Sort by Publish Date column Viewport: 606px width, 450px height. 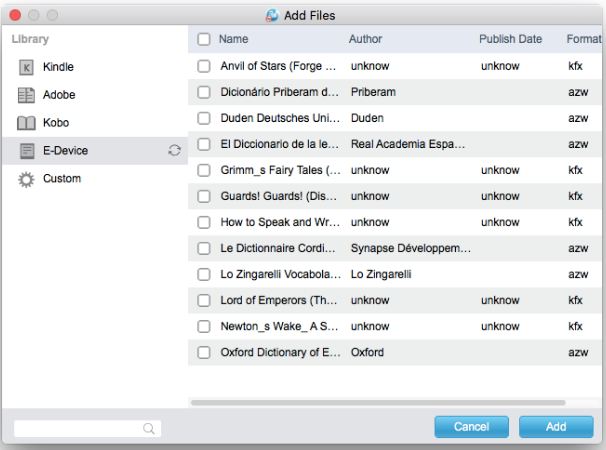[510, 39]
